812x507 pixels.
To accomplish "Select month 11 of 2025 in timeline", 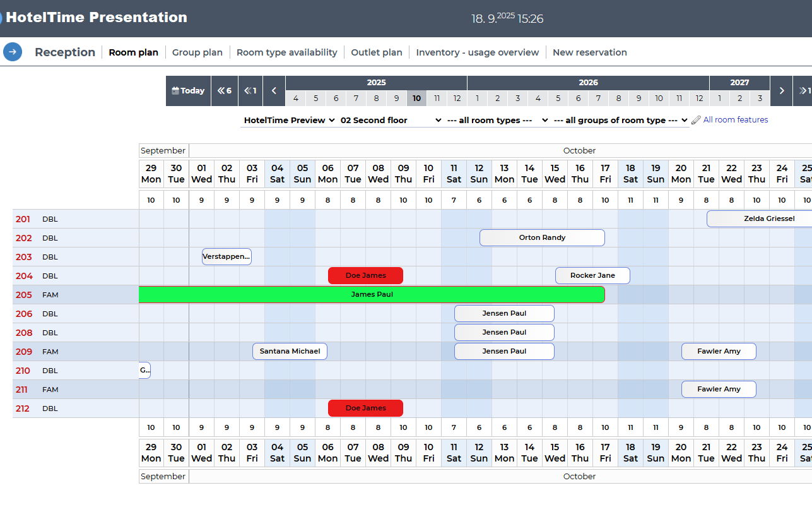I will pyautogui.click(x=437, y=98).
